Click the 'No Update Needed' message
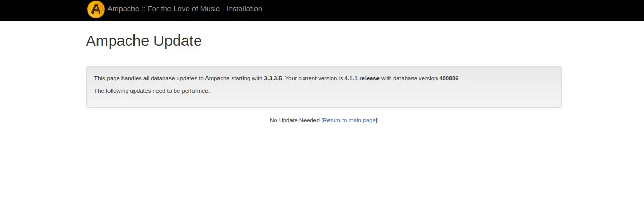This screenshot has width=644, height=210. click(295, 120)
